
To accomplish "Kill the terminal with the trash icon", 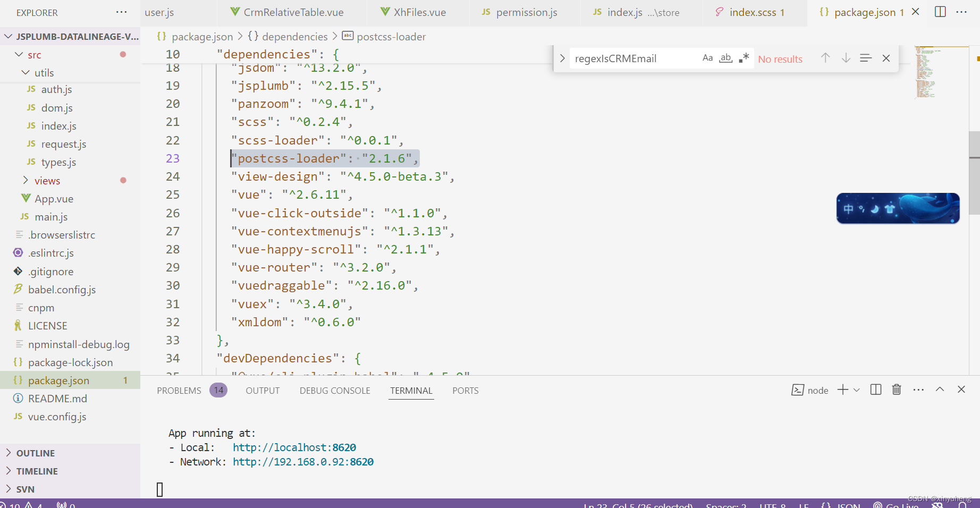I will click(x=896, y=390).
